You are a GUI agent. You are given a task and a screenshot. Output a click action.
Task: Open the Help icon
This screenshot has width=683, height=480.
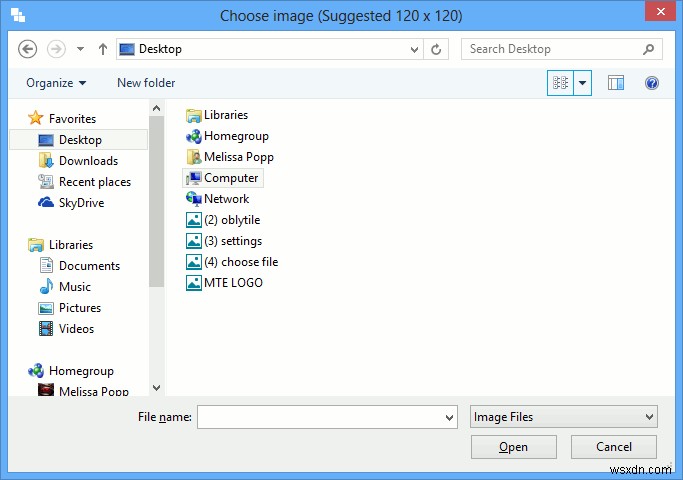click(652, 82)
